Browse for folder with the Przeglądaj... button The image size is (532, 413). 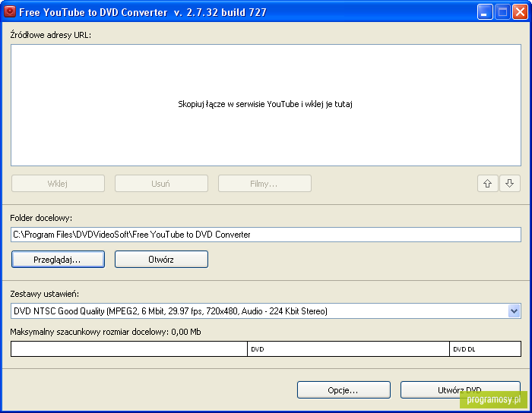pyautogui.click(x=58, y=259)
